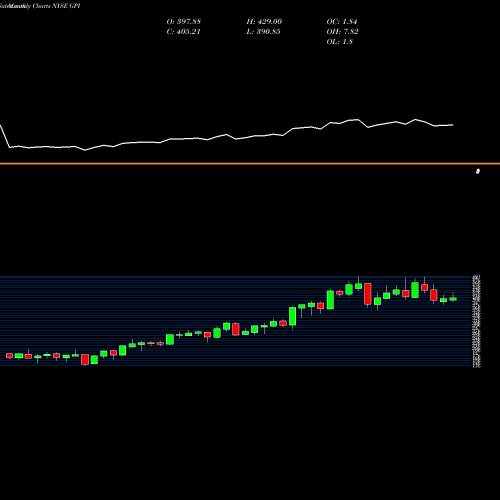Click the OH: 7.82 reading
Screen dimensions: 500x500
(x=342, y=32)
